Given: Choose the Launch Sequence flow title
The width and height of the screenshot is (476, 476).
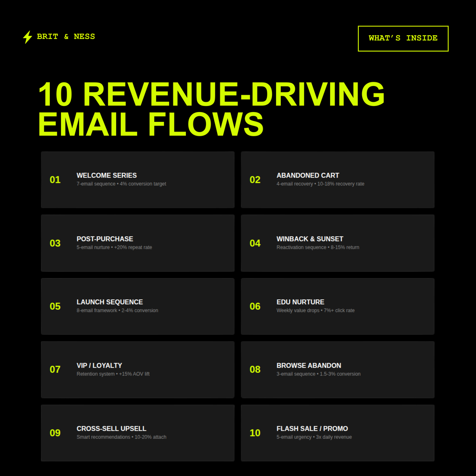Looking at the screenshot, I should 110,302.
